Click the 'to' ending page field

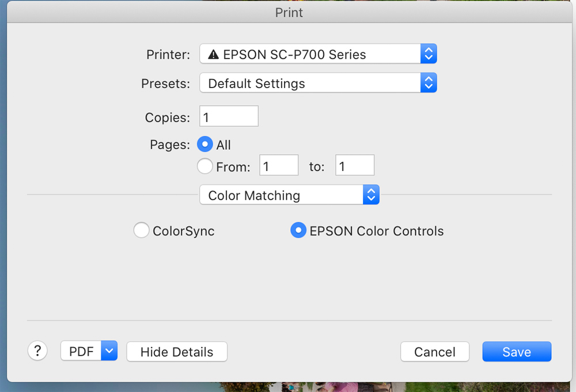[355, 166]
